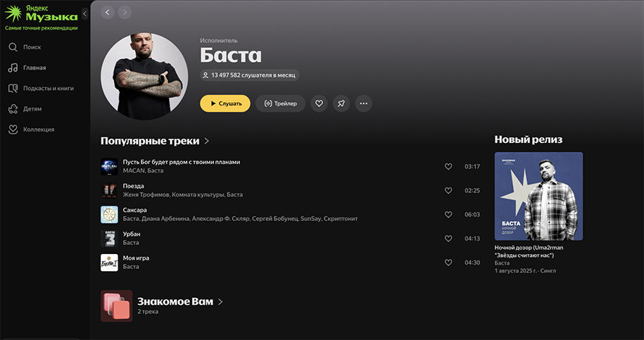Go back using the navigation arrow
Screen dimensions: 644x340
tap(108, 13)
